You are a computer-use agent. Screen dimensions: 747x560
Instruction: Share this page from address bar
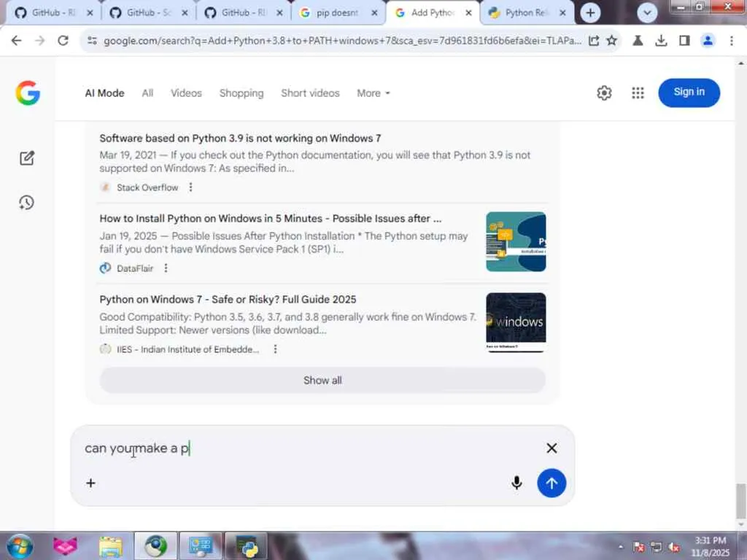594,41
